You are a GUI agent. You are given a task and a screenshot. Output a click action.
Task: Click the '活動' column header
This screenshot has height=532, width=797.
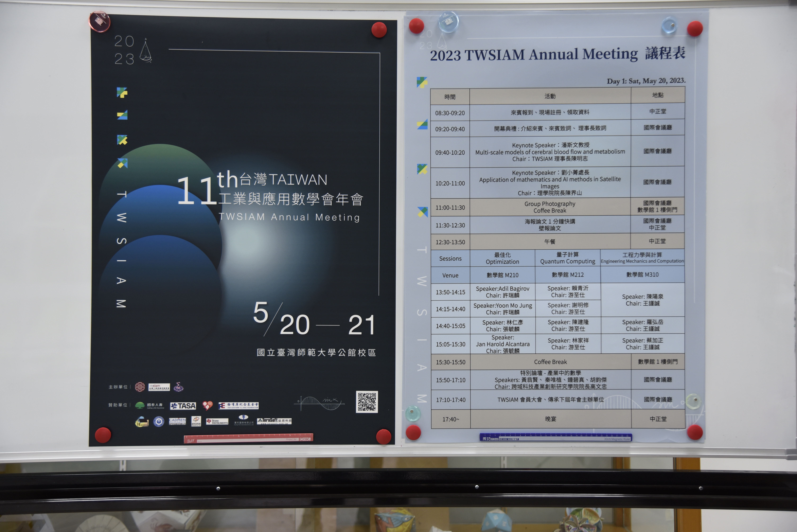550,96
